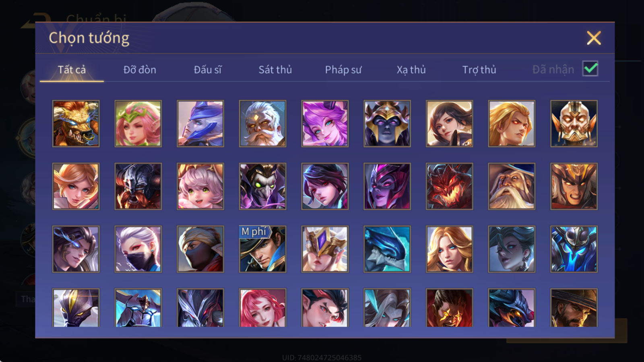
Task: Pick the pink-haired girl with green crown
Action: coord(138,123)
